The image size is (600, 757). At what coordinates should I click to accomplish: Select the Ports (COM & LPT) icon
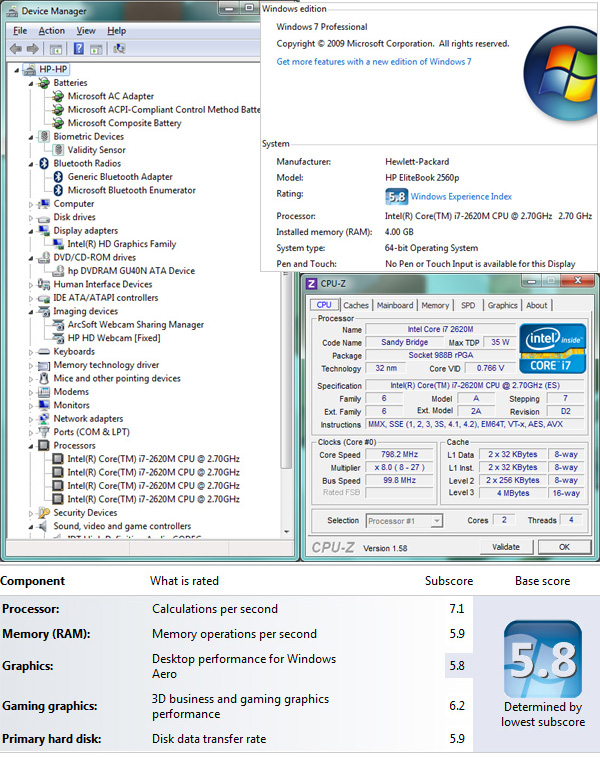tap(44, 432)
